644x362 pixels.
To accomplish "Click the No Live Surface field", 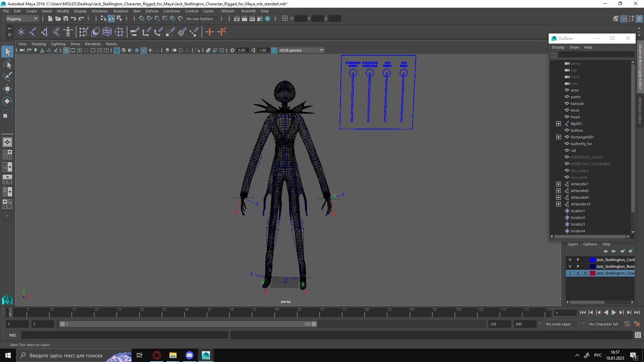I will (201, 19).
